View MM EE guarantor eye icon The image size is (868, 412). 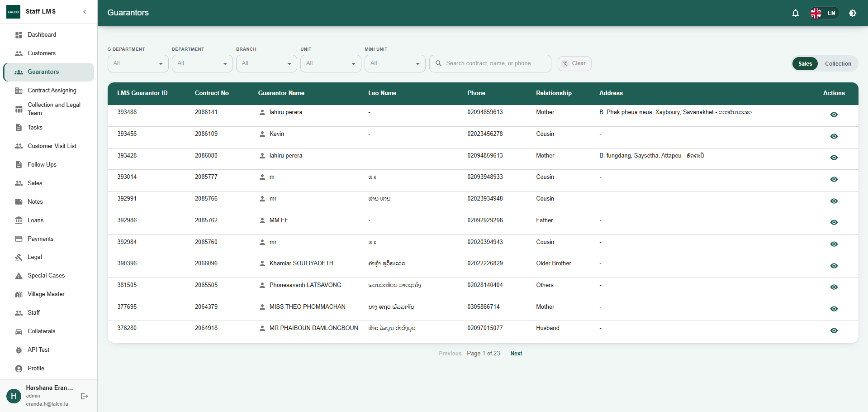834,222
